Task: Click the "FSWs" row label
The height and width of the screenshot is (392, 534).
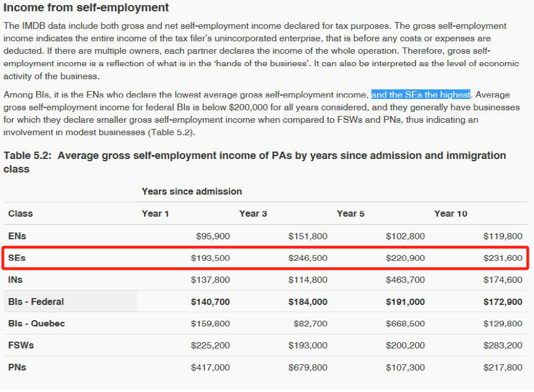Action: 21,345
